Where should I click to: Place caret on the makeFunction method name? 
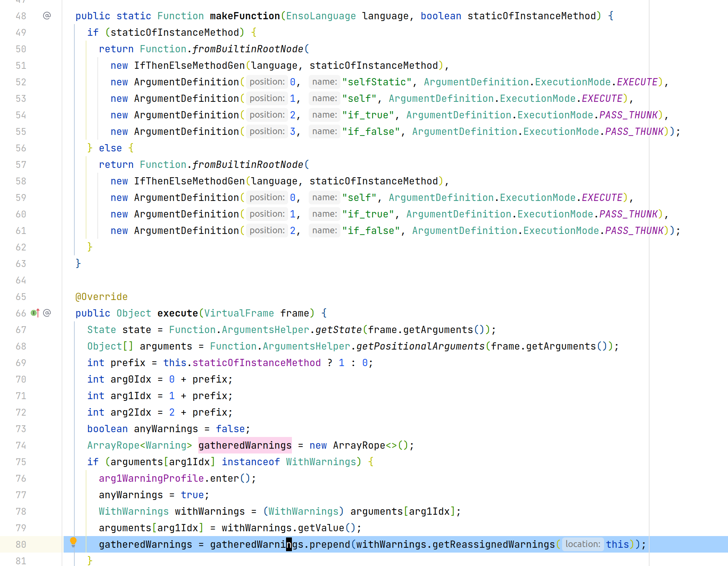pos(244,15)
